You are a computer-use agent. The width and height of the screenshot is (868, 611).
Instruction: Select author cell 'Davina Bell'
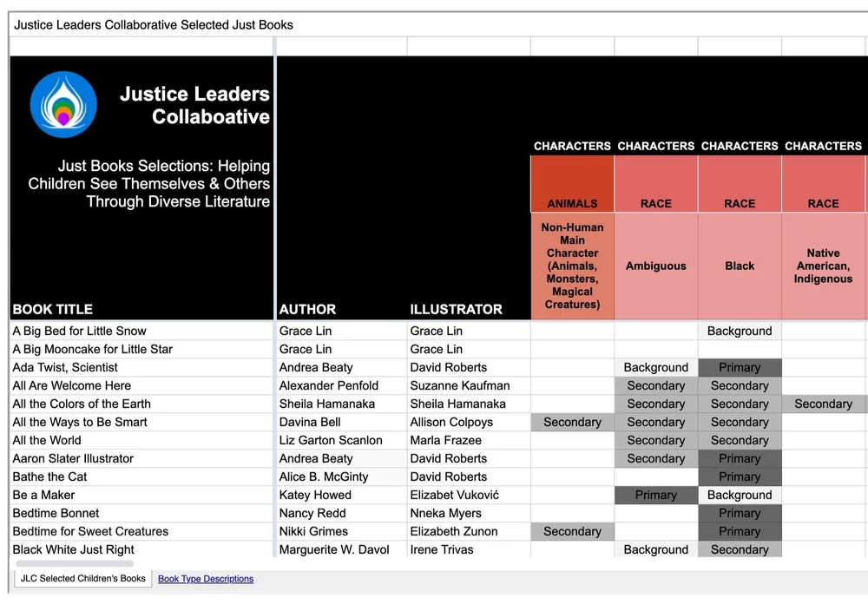point(341,423)
